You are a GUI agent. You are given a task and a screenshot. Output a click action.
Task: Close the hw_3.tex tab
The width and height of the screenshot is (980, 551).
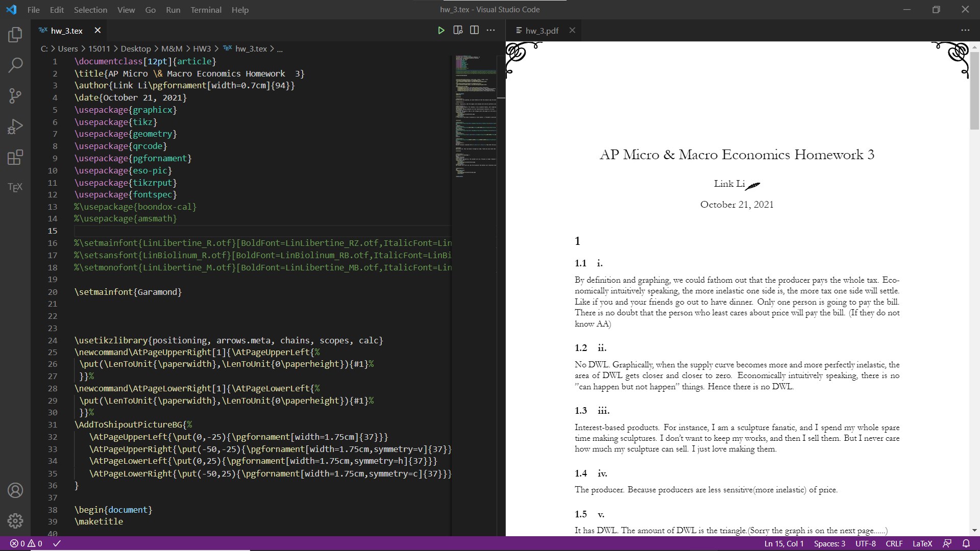pyautogui.click(x=97, y=31)
